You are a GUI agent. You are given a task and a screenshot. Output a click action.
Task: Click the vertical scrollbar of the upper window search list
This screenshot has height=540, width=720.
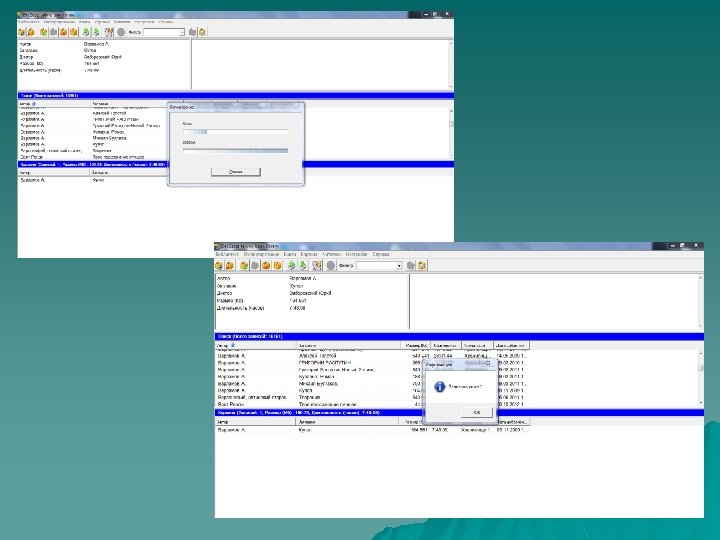point(451,133)
